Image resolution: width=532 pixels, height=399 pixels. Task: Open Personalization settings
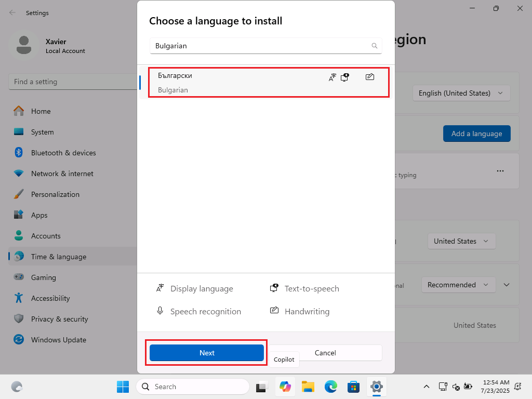(73, 194)
